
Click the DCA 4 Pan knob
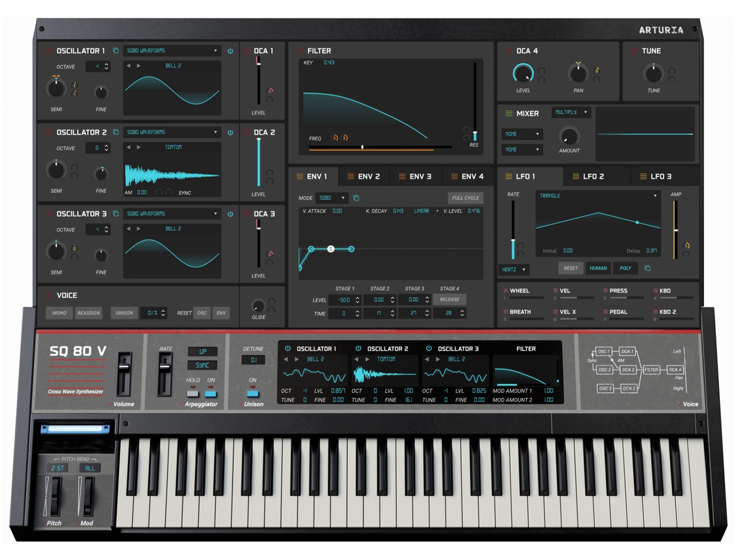578,73
